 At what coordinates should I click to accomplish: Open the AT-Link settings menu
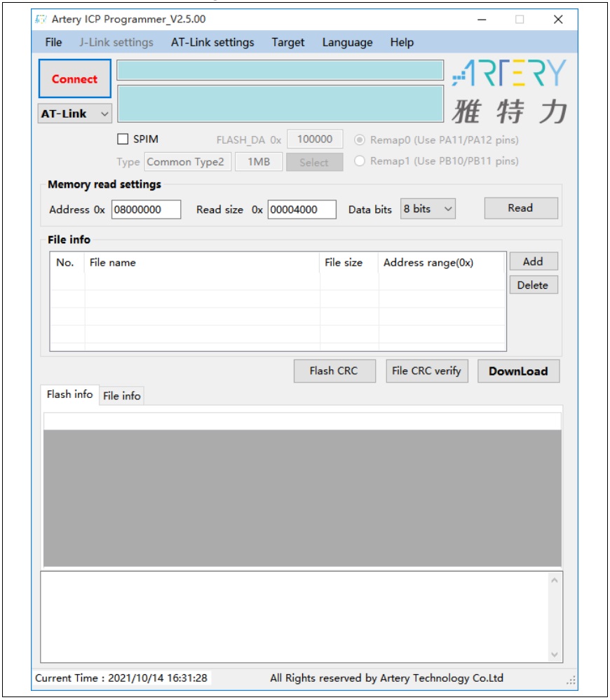pos(212,43)
